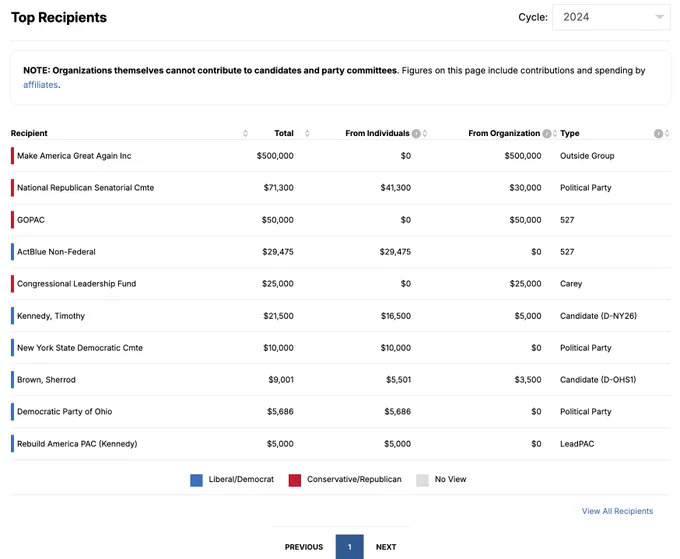680x559 pixels.
Task: Click the gray No View legend swatch
Action: [x=422, y=480]
